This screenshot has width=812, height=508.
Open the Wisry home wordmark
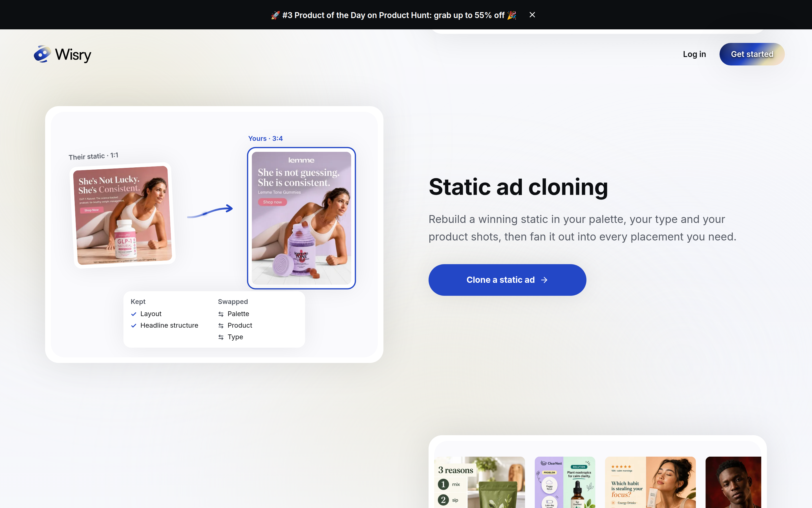[73, 54]
